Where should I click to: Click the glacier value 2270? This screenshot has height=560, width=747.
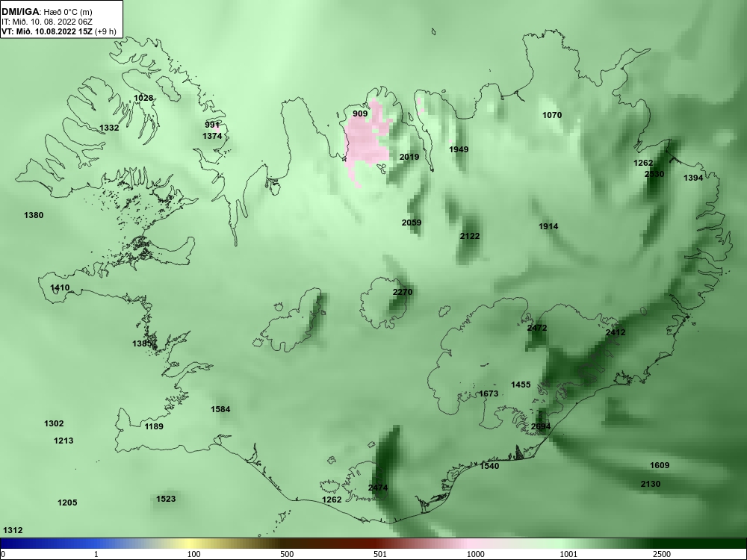click(x=403, y=293)
